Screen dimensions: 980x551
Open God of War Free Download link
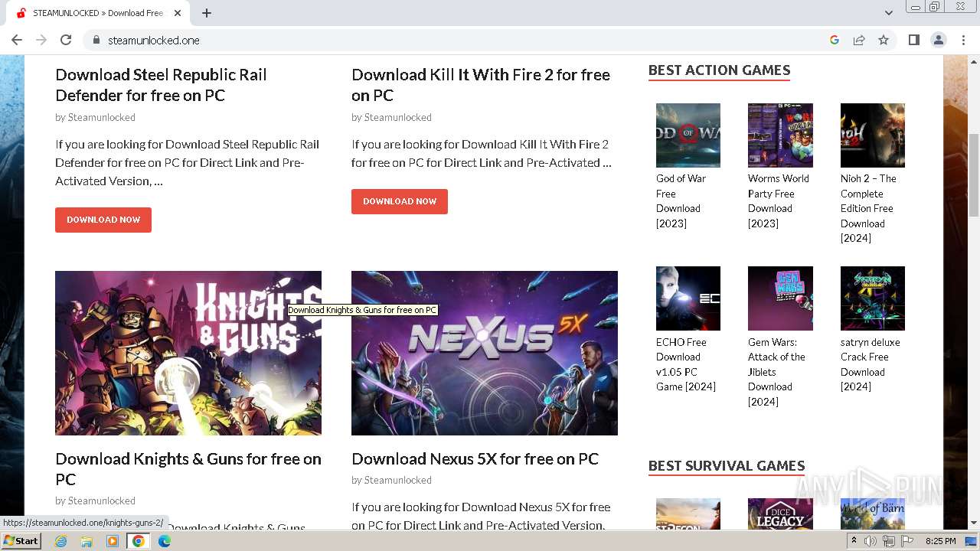(x=681, y=201)
